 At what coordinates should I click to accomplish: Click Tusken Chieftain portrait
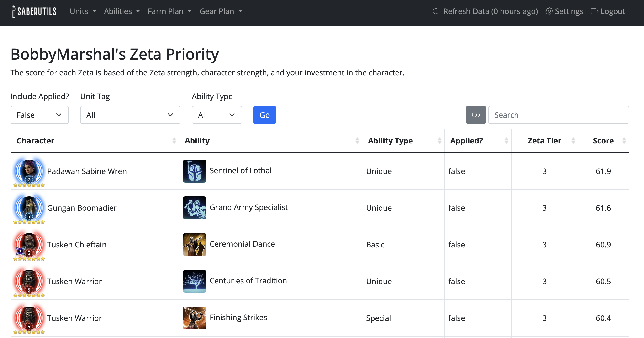click(29, 245)
